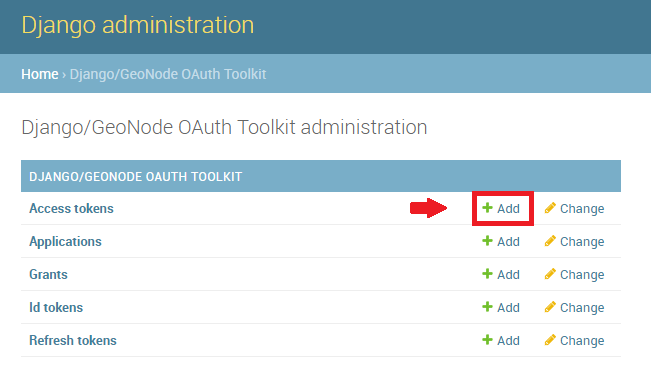Open the Grants model link

click(48, 275)
